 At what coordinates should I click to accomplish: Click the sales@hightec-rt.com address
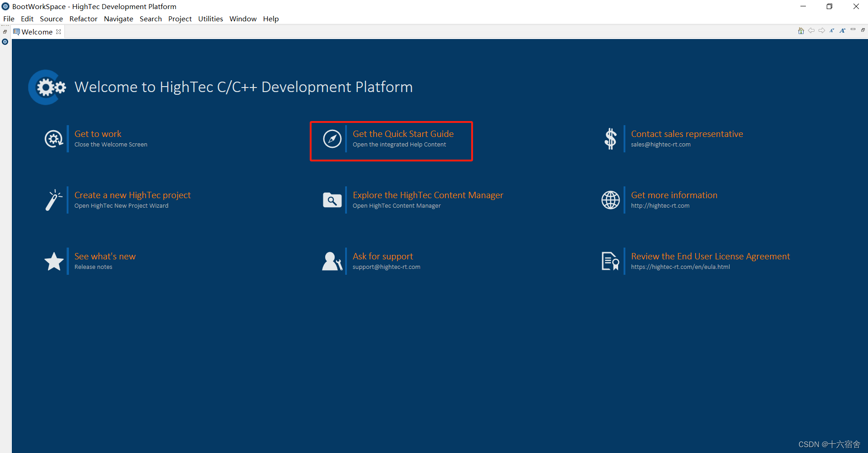coord(661,145)
